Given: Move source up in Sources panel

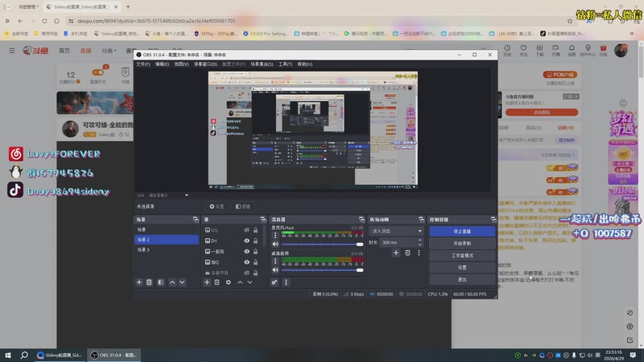Looking at the screenshot, I should pos(240,282).
